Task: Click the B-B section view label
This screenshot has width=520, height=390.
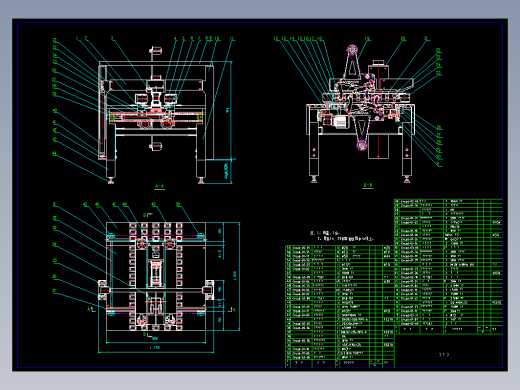Action: coord(367,185)
